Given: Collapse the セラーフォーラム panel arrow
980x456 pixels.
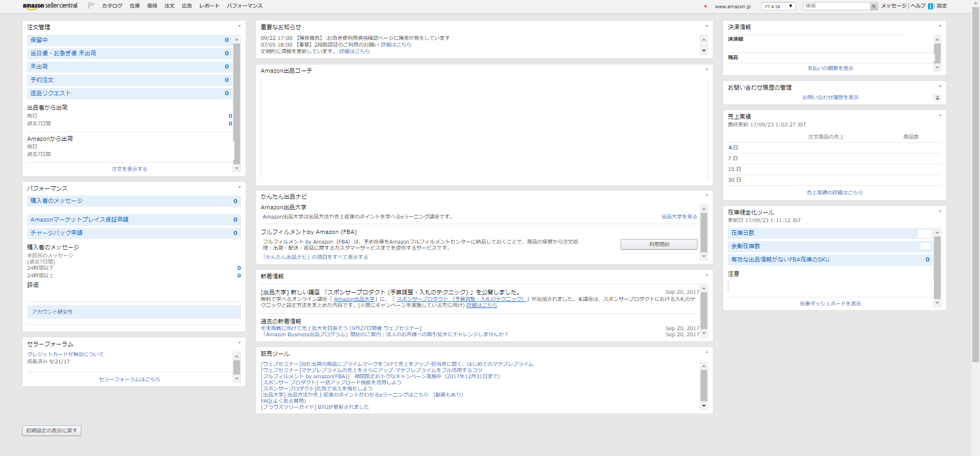Looking at the screenshot, I should pos(239,343).
